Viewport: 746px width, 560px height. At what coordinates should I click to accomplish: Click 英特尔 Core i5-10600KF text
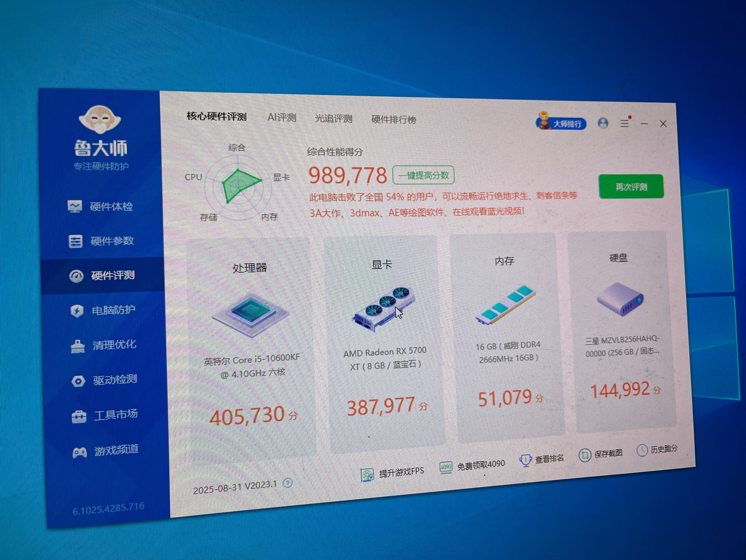click(252, 360)
